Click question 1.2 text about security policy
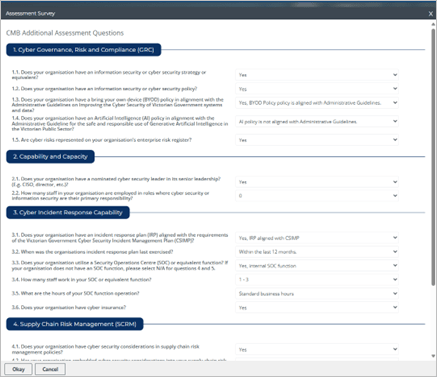437x377 pixels. (104, 89)
